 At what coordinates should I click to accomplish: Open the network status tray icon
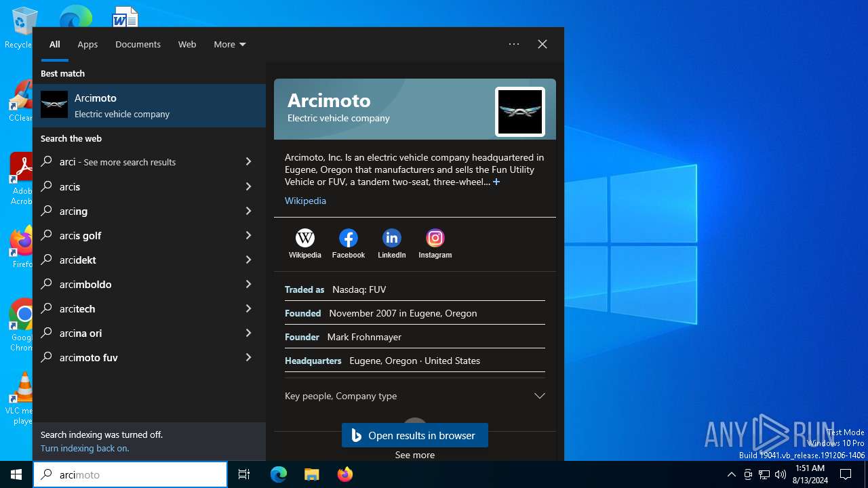click(x=764, y=474)
